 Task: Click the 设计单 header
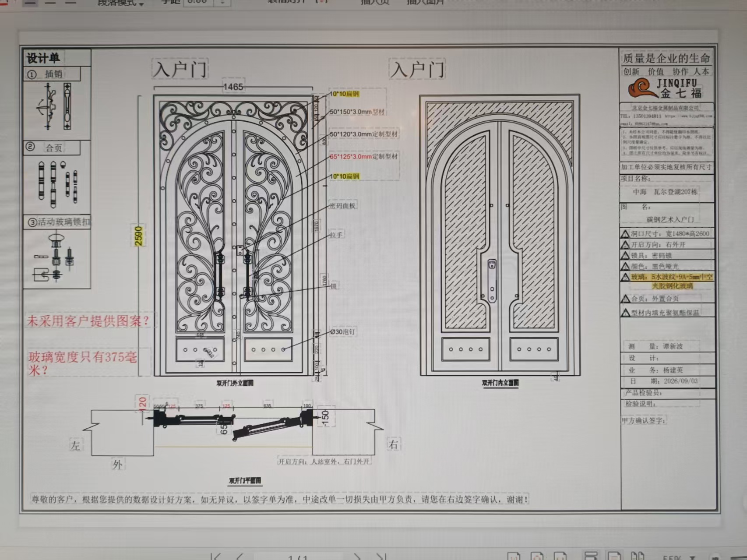[43, 58]
